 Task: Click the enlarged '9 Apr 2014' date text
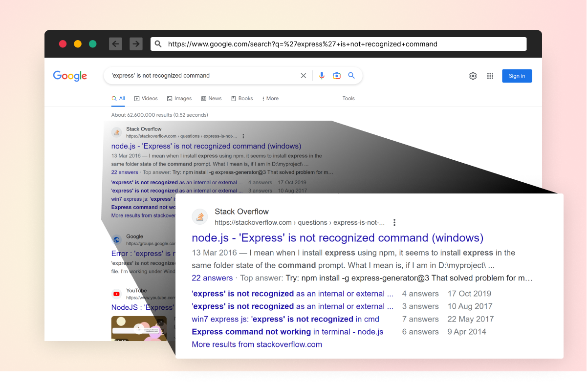[467, 332]
